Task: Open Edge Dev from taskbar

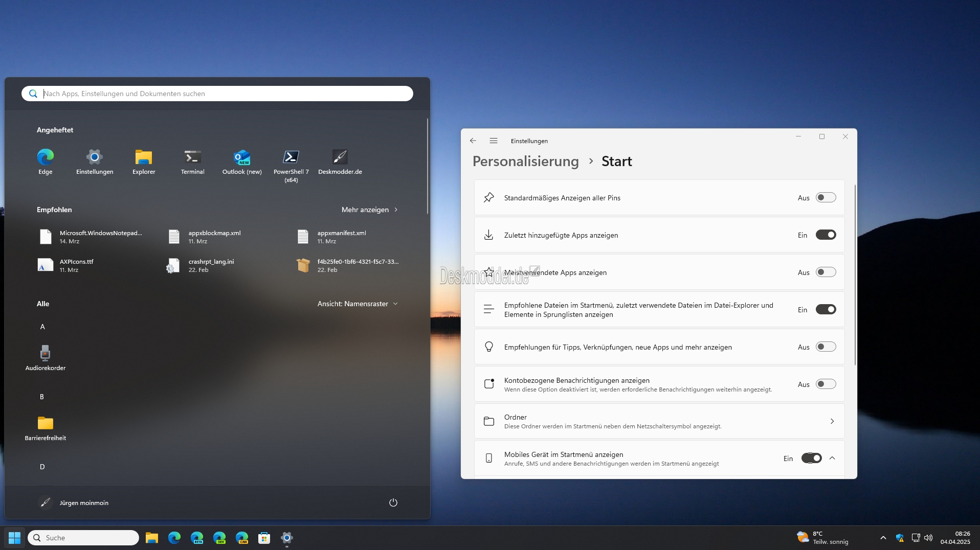Action: click(x=219, y=538)
